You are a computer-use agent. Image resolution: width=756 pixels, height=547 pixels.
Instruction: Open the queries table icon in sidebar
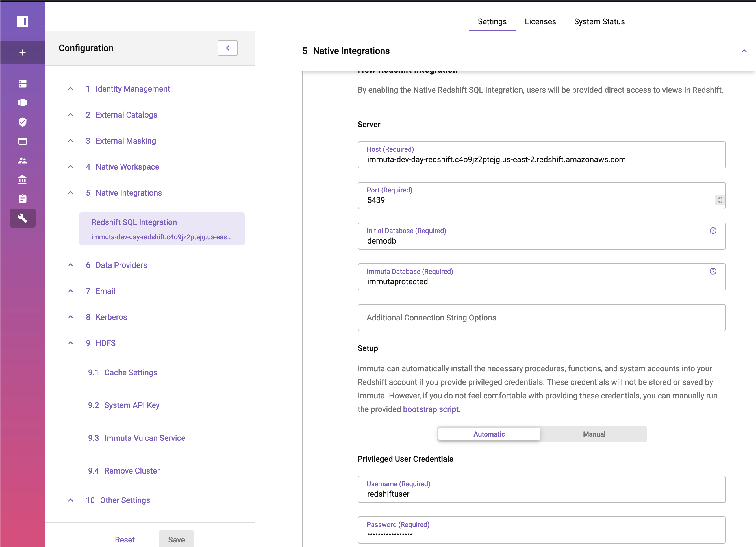(22, 141)
